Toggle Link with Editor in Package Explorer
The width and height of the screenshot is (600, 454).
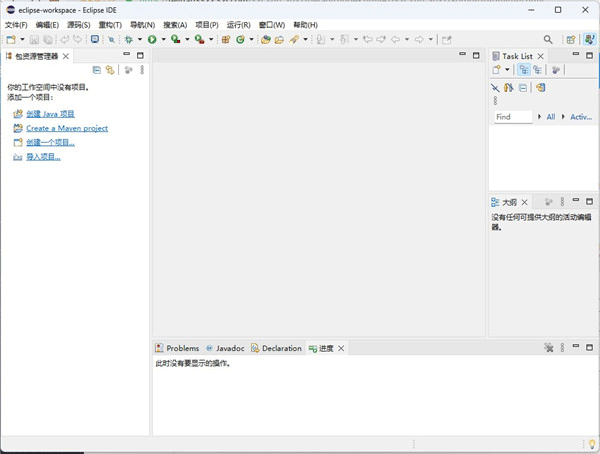(109, 70)
